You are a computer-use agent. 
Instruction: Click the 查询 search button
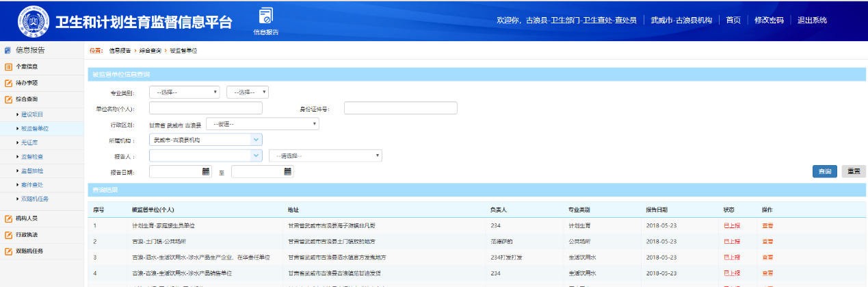click(824, 171)
